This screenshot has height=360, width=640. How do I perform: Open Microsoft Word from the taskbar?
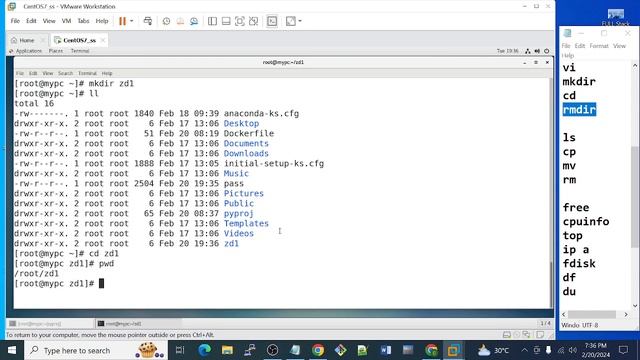tap(385, 350)
